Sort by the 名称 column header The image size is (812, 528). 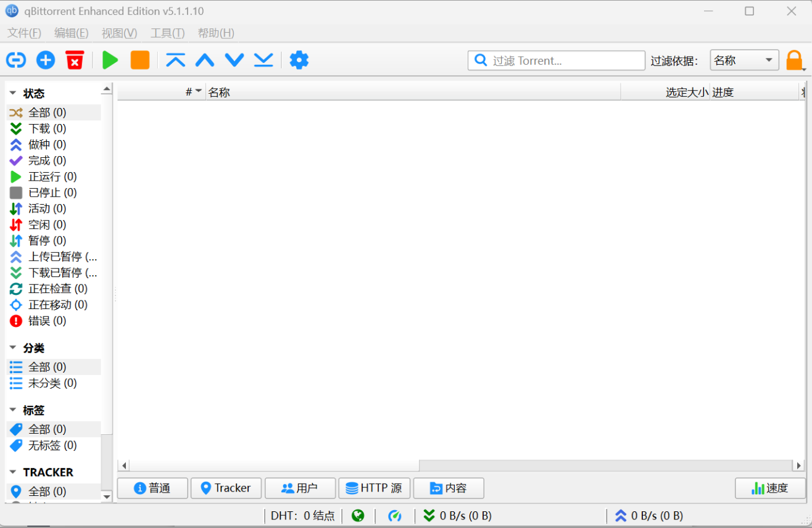pyautogui.click(x=413, y=92)
